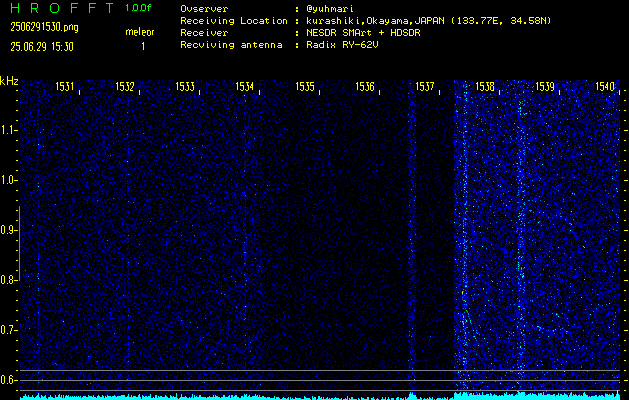Click the 1534 time marker
Viewport: 629px width, 400px height.
pyautogui.click(x=245, y=86)
